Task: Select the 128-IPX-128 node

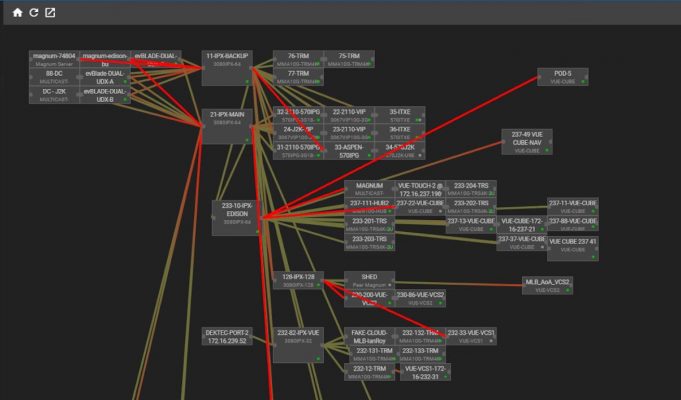Action: coord(298,280)
